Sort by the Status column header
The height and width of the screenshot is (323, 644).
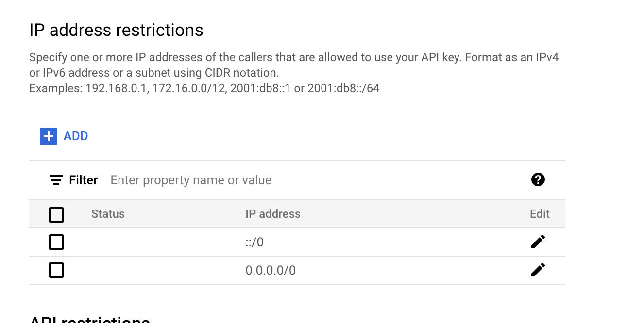(x=108, y=214)
